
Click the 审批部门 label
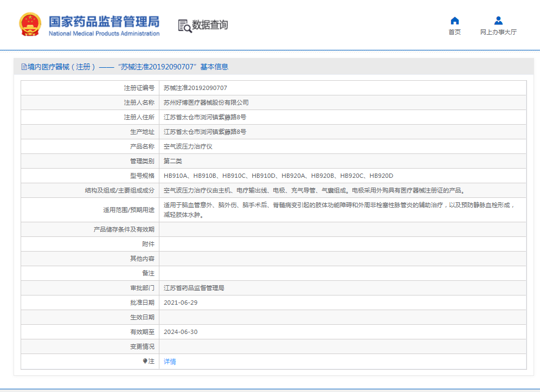click(142, 288)
